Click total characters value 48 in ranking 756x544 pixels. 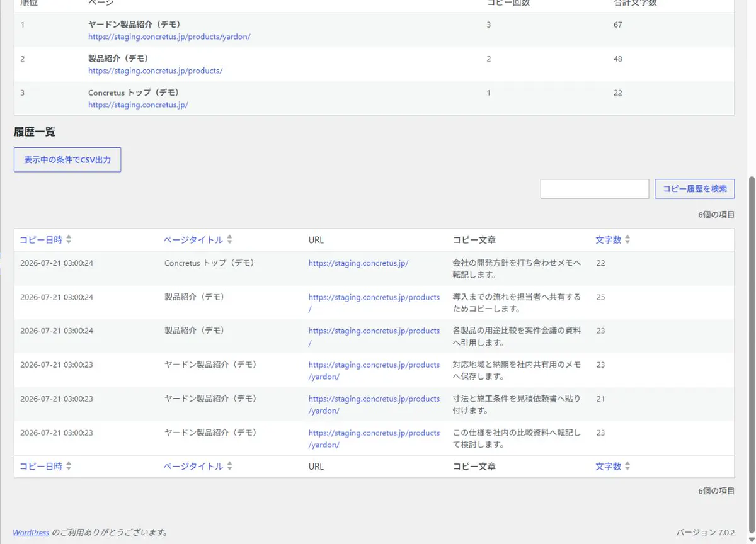[x=617, y=59]
